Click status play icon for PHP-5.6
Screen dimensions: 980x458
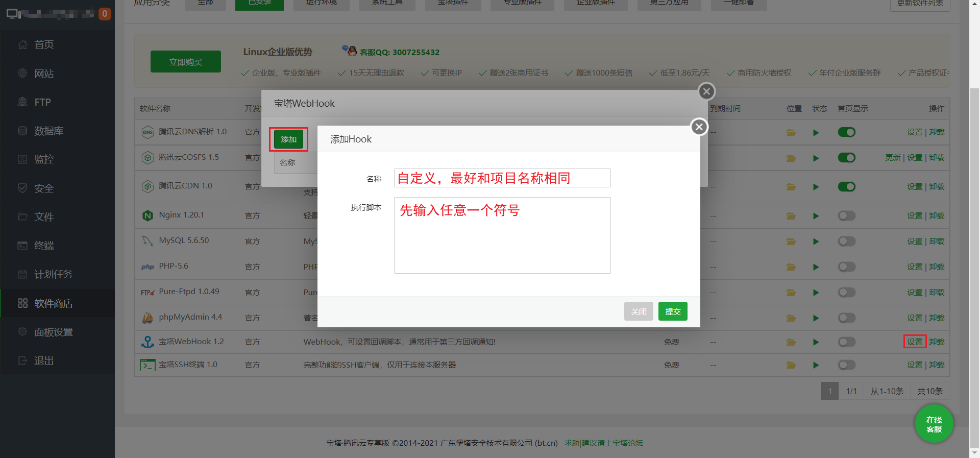816,267
